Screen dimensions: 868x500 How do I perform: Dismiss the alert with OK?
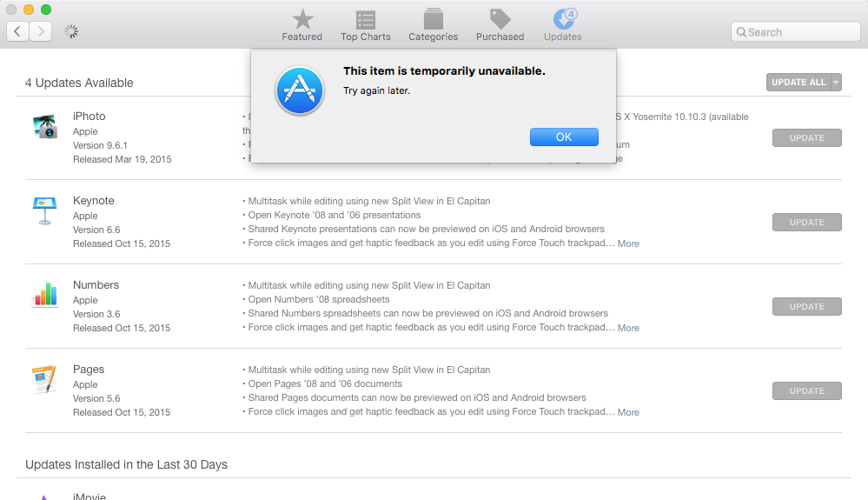564,137
